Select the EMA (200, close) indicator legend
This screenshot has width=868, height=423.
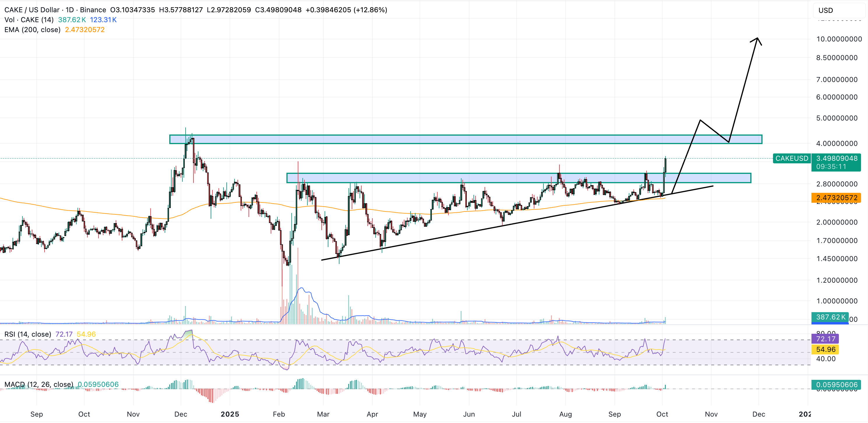tap(32, 30)
